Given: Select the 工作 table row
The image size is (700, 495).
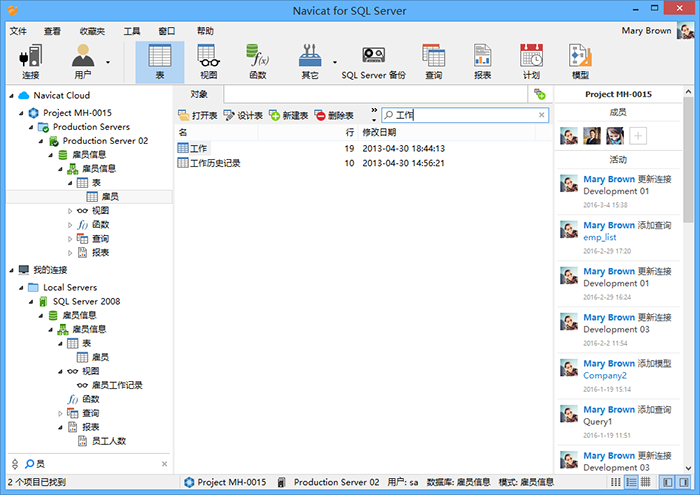Looking at the screenshot, I should (x=364, y=148).
